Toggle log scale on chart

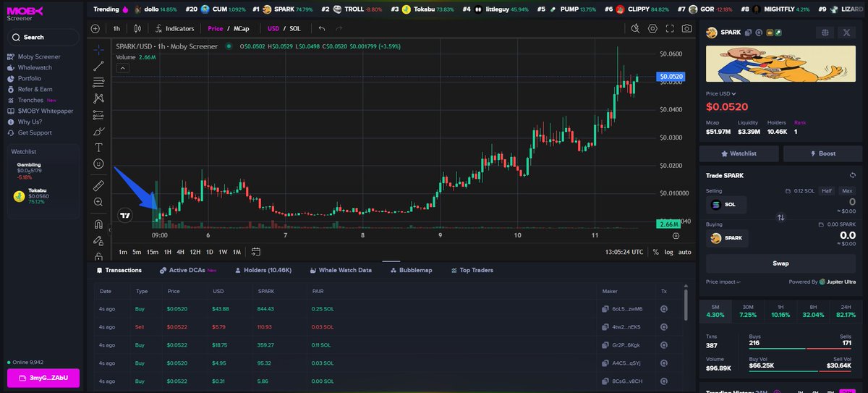pyautogui.click(x=668, y=252)
